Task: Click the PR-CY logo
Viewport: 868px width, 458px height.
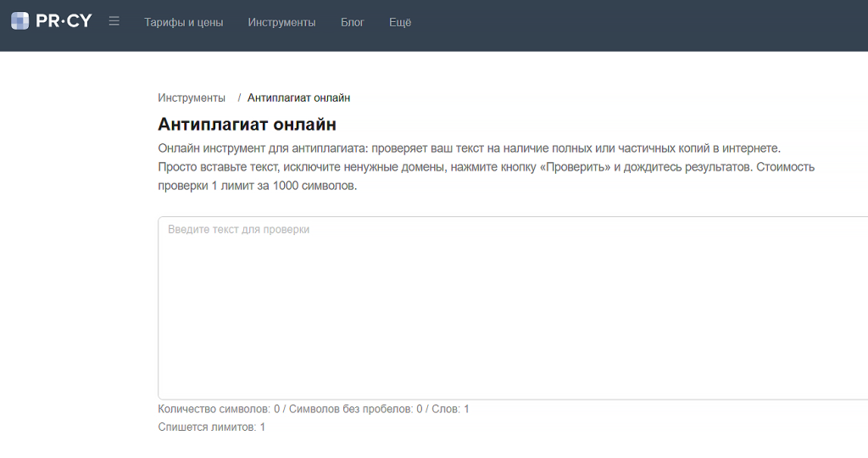Action: pyautogui.click(x=51, y=21)
